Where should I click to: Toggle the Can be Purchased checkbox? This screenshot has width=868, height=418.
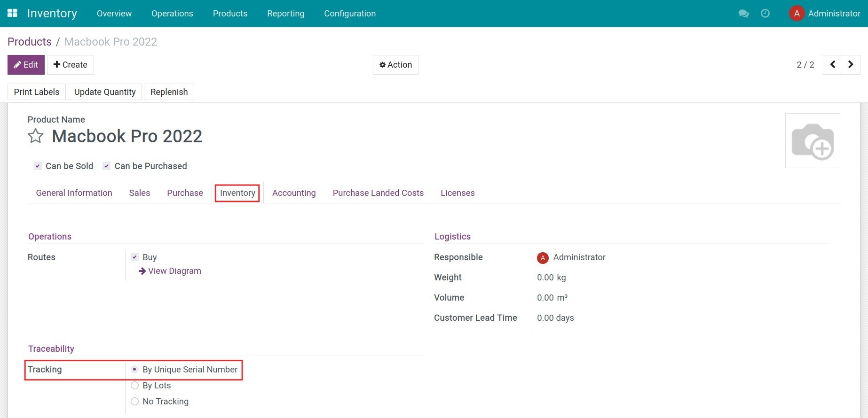[107, 166]
